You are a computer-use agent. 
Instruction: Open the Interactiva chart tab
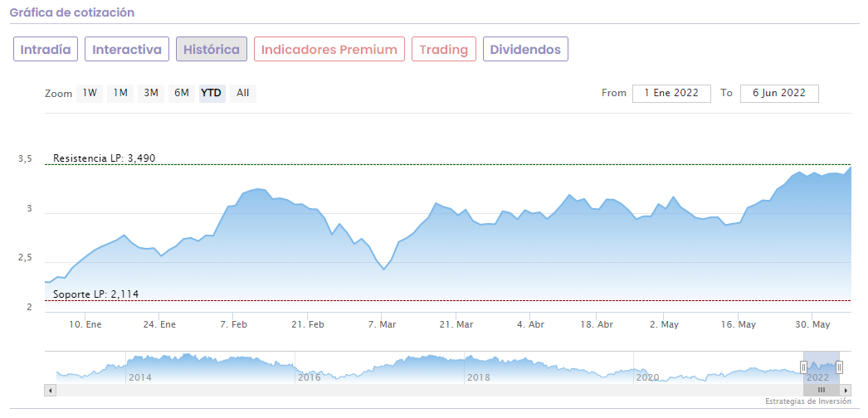coord(127,49)
